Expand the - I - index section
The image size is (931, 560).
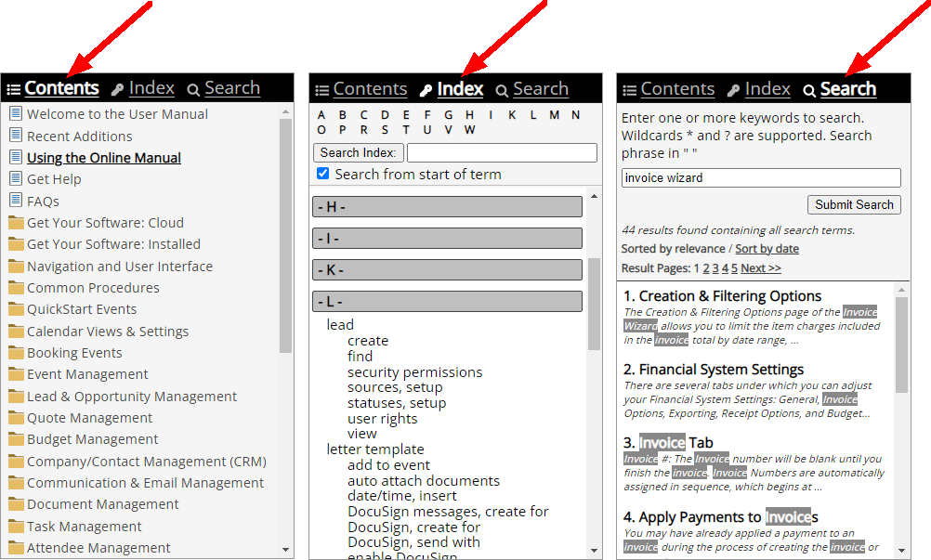(447, 239)
